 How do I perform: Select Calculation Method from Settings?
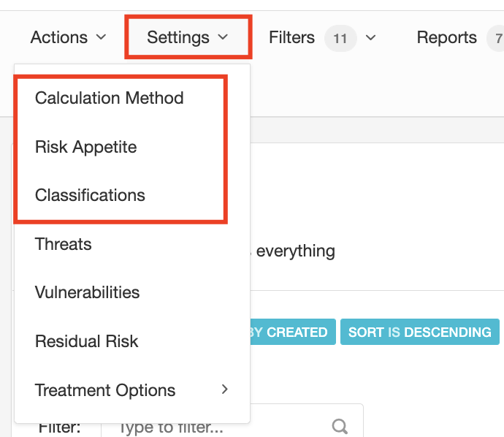click(110, 98)
